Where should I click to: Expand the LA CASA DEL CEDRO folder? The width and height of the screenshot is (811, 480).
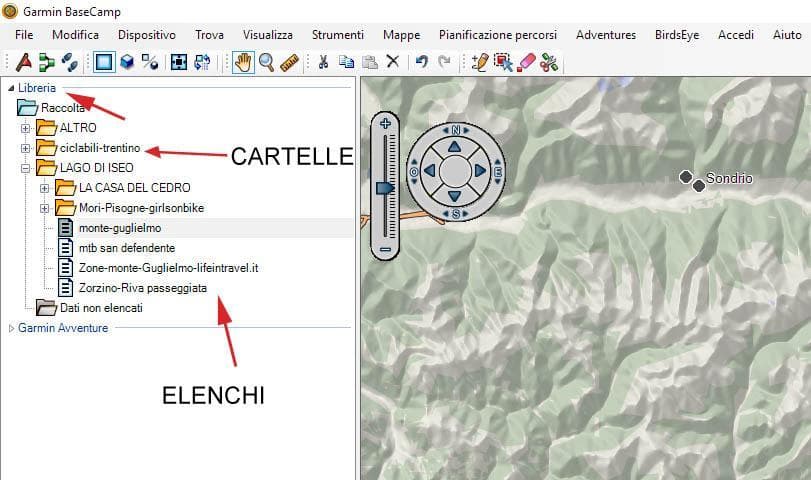coord(44,188)
